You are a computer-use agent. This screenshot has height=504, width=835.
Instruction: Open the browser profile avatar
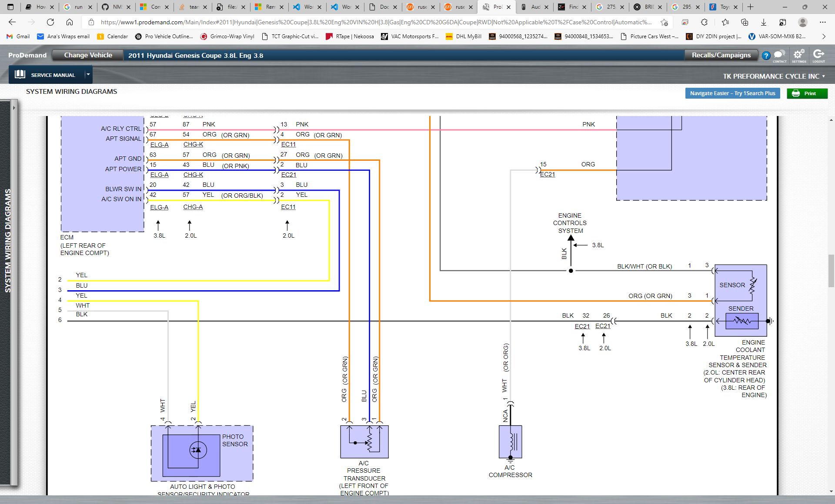tap(803, 22)
